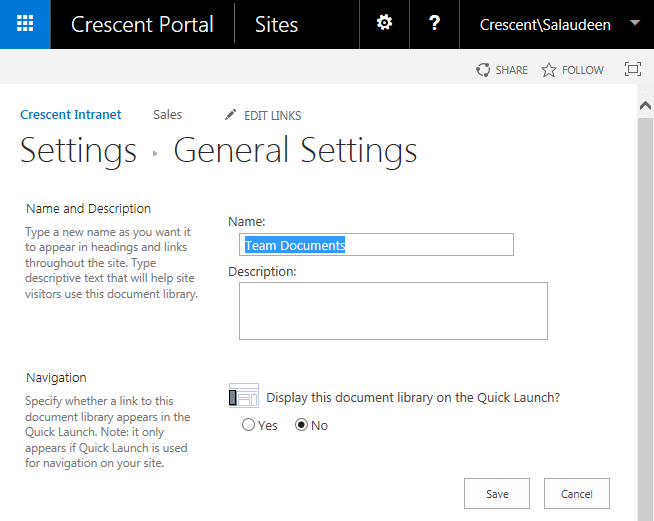Open the Sales navigation link

(x=167, y=115)
